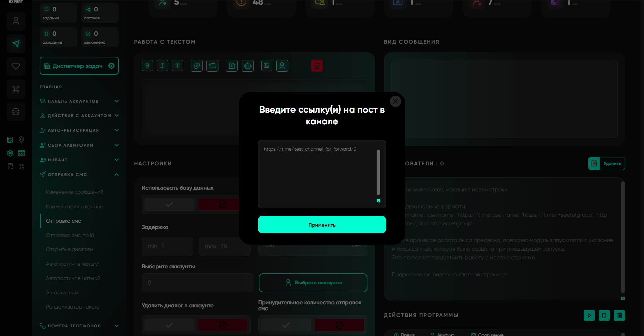Enable the 'Использовать базу данных' checkmark option
The image size is (644, 336).
coord(169,204)
